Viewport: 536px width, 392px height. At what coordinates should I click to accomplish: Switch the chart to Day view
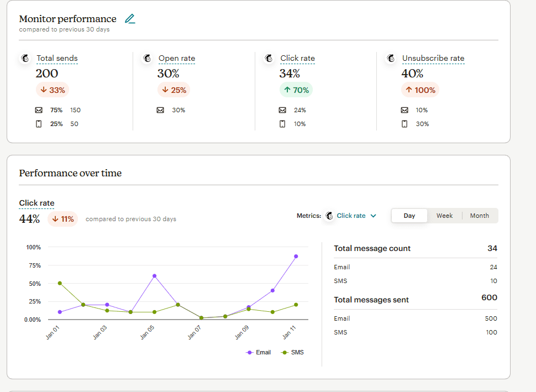pos(409,216)
